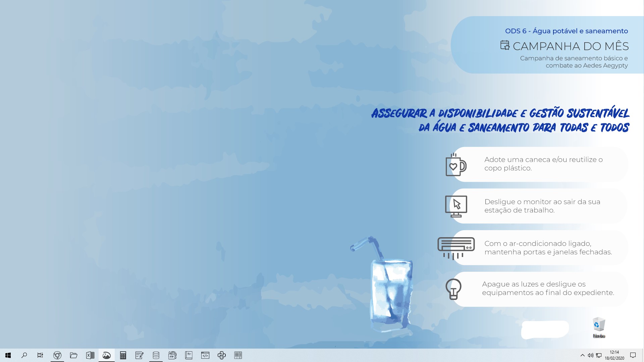
Task: Open the volume control in tray
Action: click(x=591, y=355)
